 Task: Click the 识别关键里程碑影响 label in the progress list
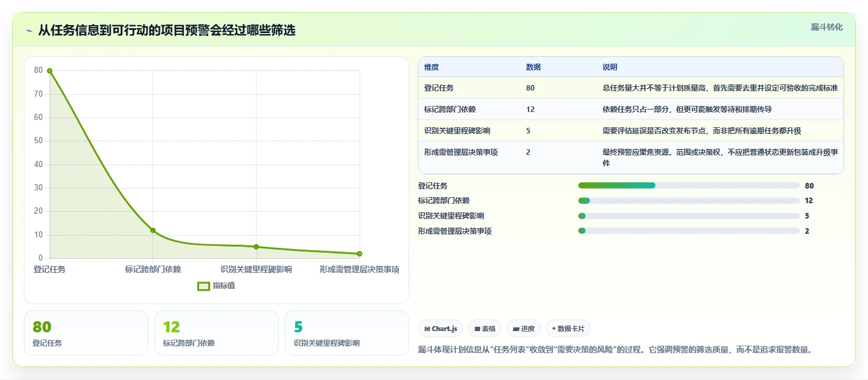pos(451,216)
